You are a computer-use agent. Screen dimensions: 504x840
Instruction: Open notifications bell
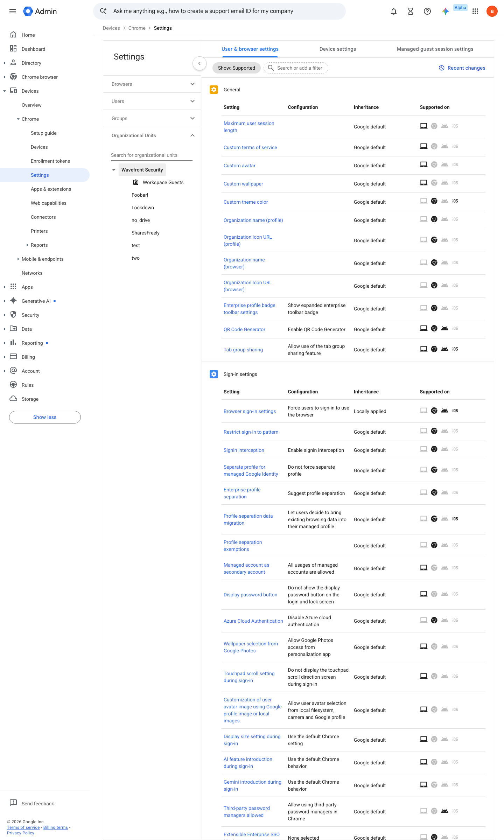tap(394, 11)
